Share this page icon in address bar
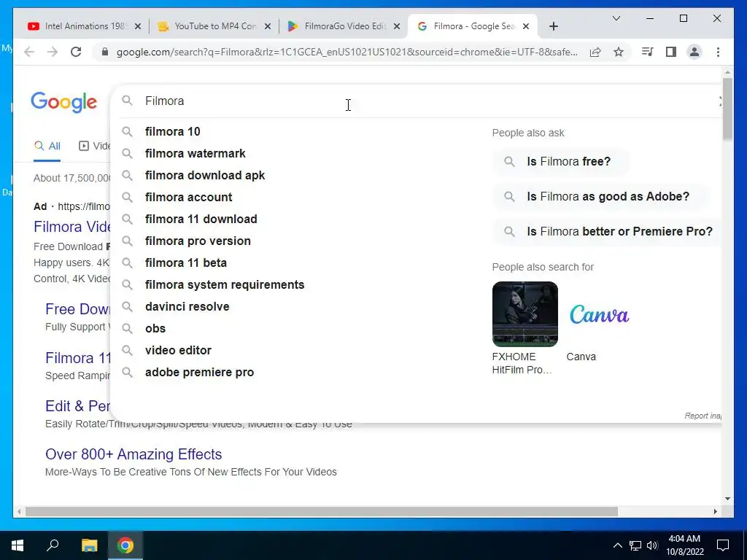The width and height of the screenshot is (747, 560). coord(595,52)
